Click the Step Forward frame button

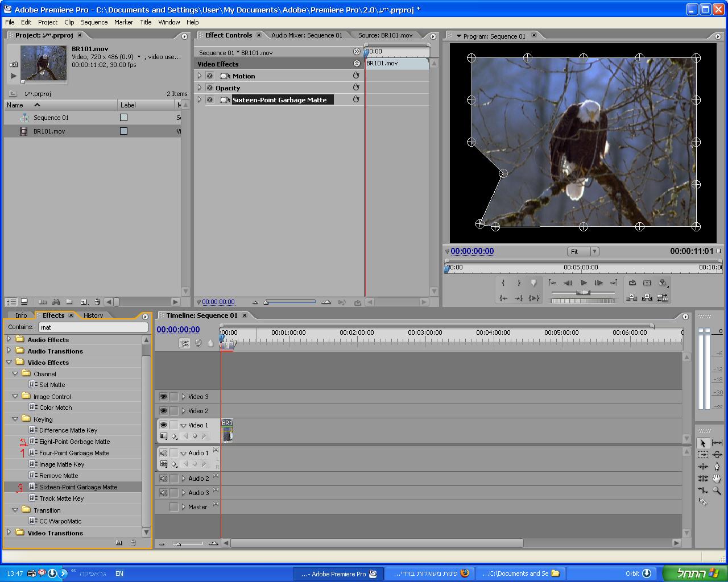pyautogui.click(x=598, y=282)
